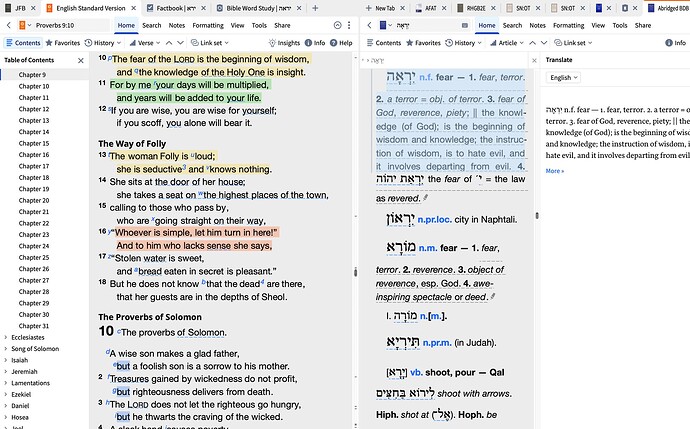Expand Ecclesiastes in Table of Contents
The width and height of the screenshot is (690, 429).
(x=6, y=337)
